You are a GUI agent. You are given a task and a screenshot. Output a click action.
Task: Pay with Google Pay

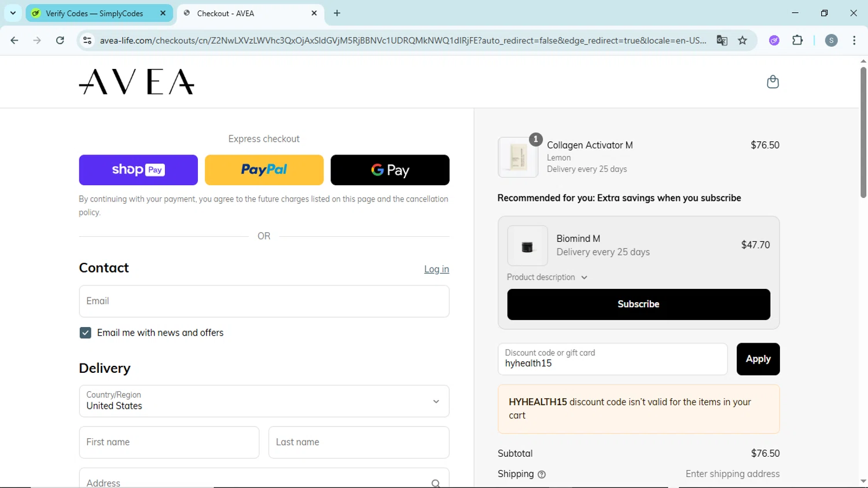click(390, 170)
